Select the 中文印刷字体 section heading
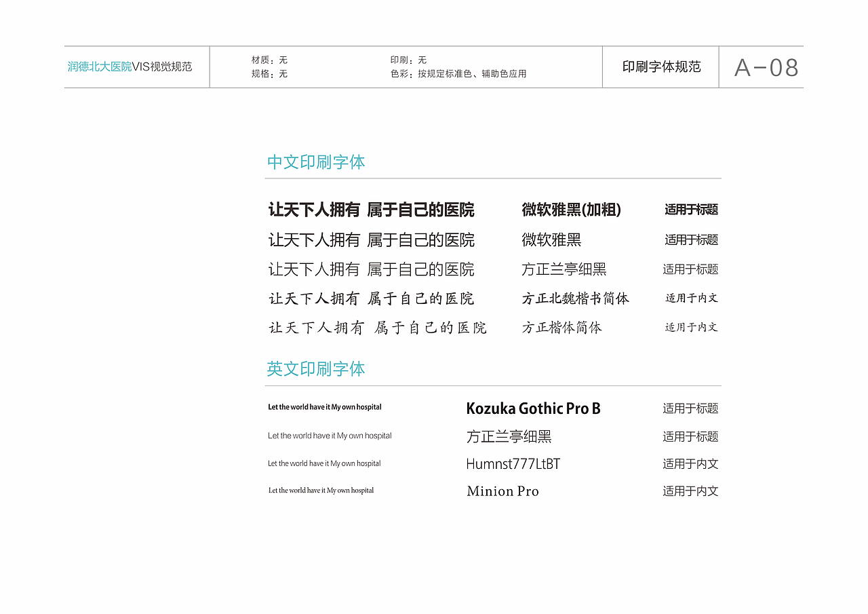The height and width of the screenshot is (614, 868). 316,162
